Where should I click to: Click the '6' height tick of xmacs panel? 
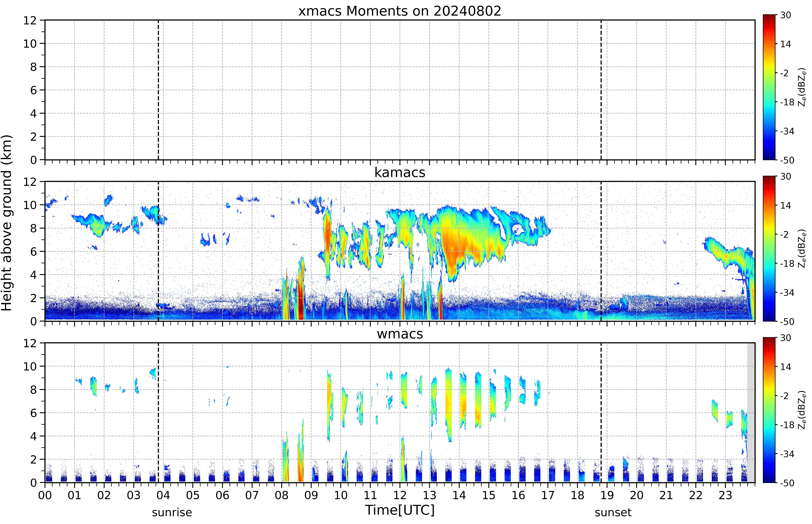point(33,90)
